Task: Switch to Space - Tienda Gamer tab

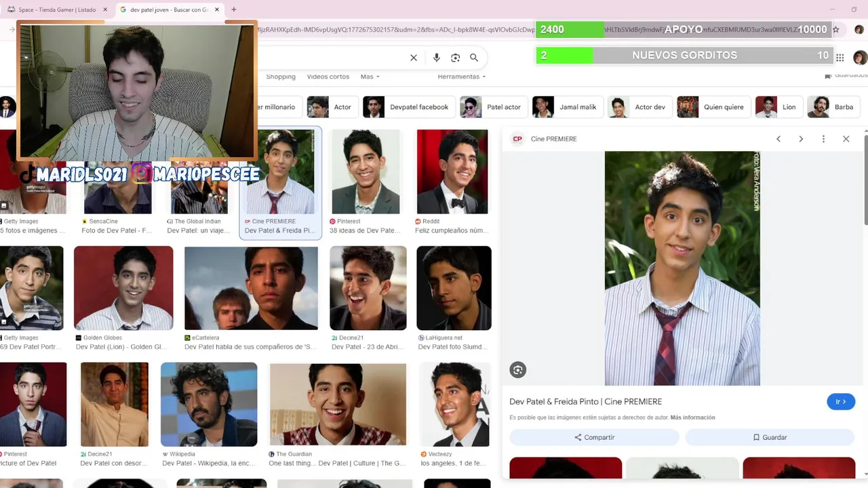Action: (x=56, y=9)
